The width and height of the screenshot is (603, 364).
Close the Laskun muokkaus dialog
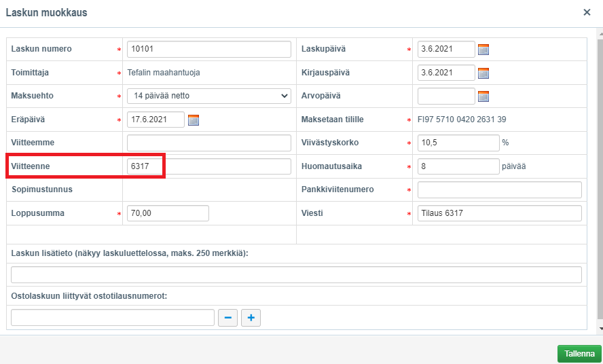click(x=587, y=12)
